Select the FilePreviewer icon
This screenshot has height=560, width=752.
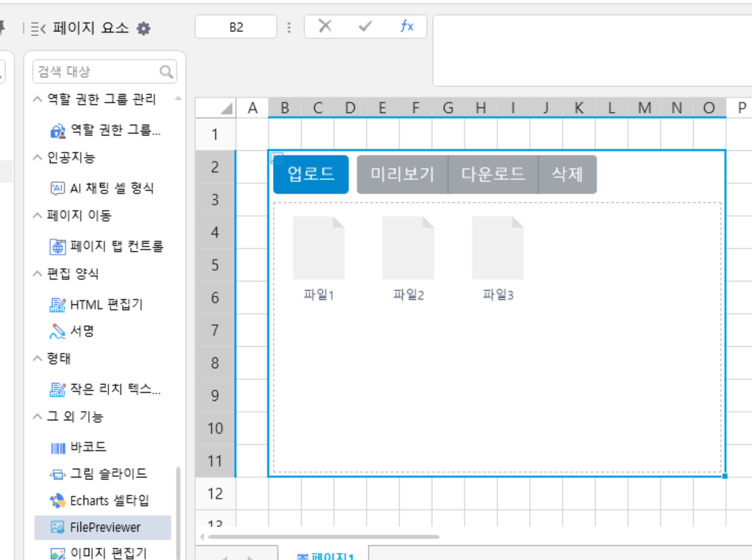(x=58, y=527)
